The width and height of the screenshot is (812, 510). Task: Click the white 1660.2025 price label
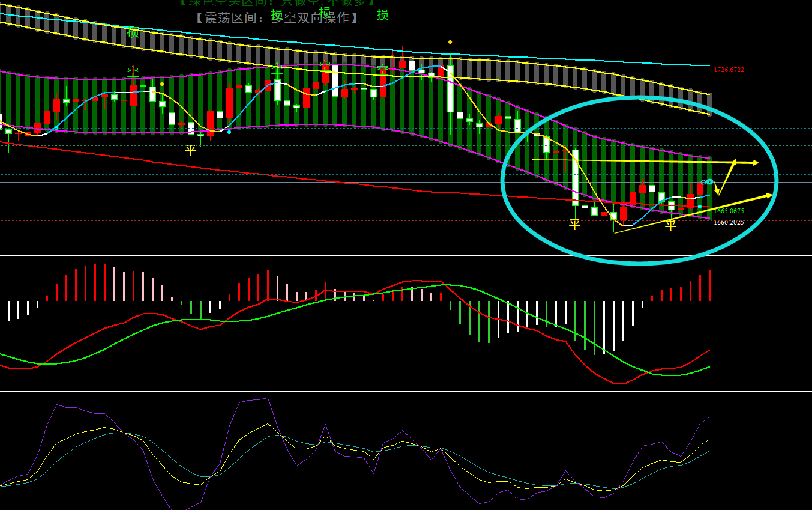coord(729,222)
